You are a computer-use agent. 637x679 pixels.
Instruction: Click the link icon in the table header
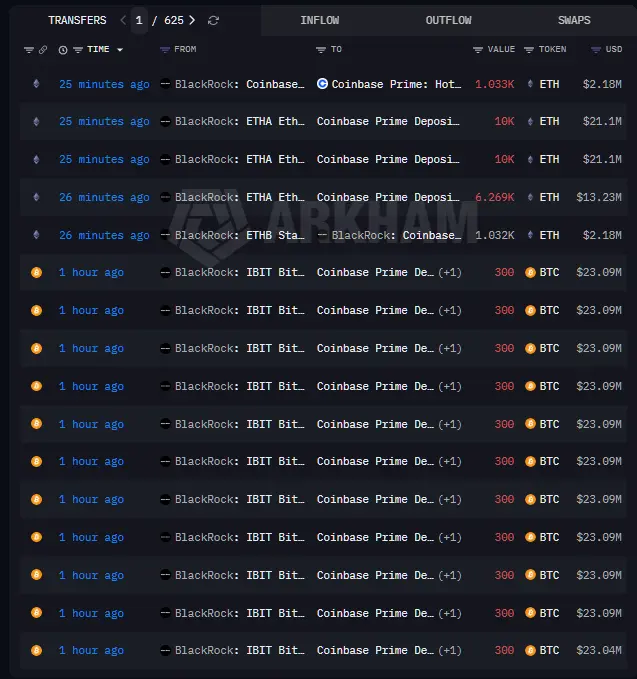pos(43,50)
